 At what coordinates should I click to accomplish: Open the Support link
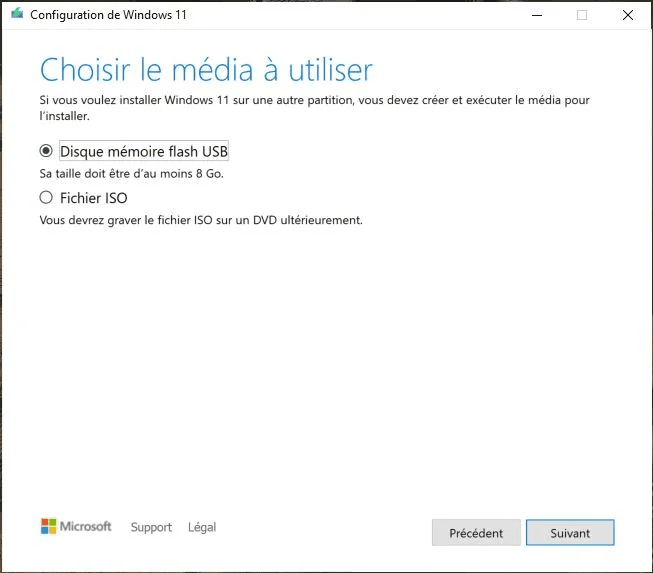coord(151,527)
